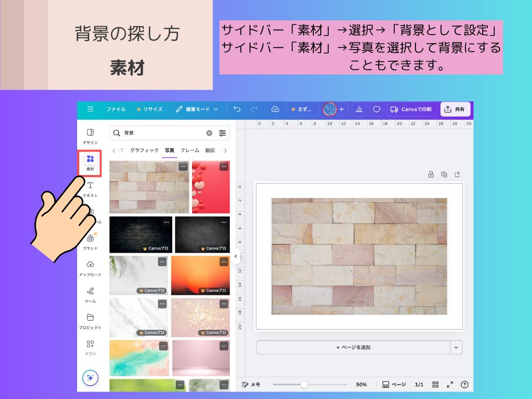
Task: Duplicate the page using the copy icon
Action: tap(444, 174)
